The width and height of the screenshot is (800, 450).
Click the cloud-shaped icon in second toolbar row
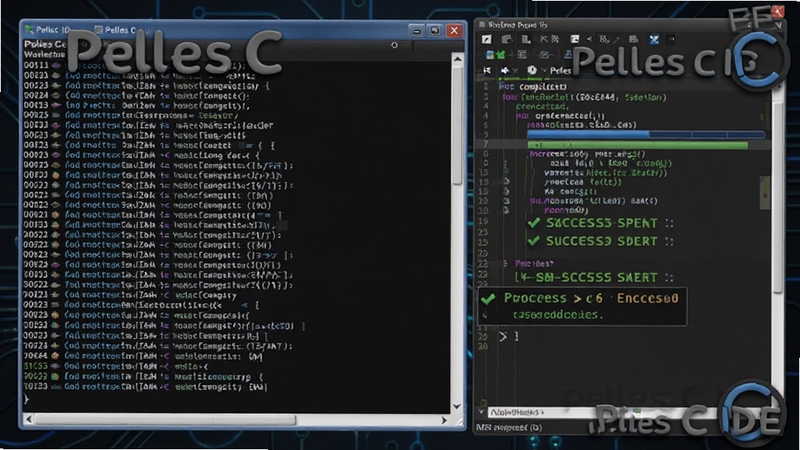point(544,55)
